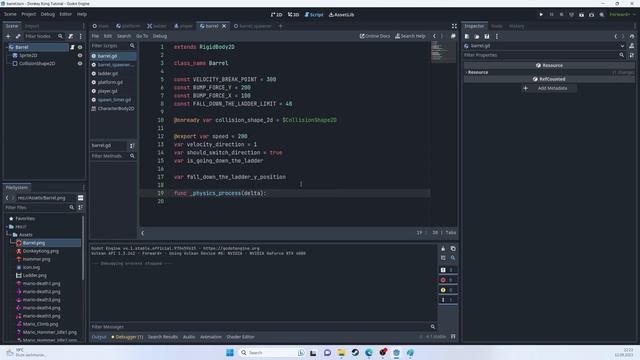Open Scene dock extra options menu
640x360 pixels.
[x=80, y=36]
